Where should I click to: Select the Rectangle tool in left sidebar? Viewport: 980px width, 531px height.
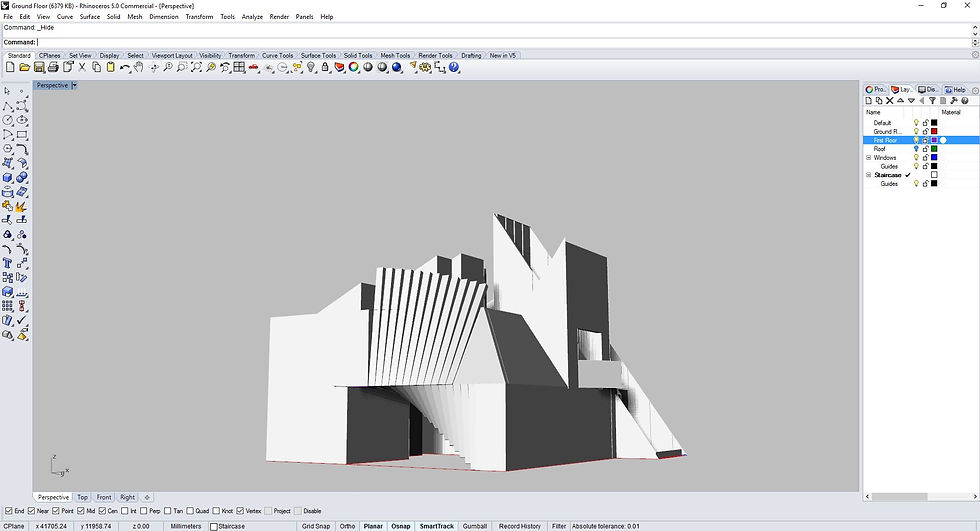pyautogui.click(x=22, y=134)
